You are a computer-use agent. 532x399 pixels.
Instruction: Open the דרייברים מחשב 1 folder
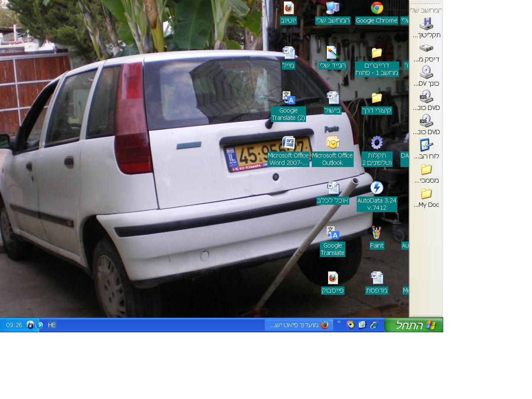[x=377, y=53]
